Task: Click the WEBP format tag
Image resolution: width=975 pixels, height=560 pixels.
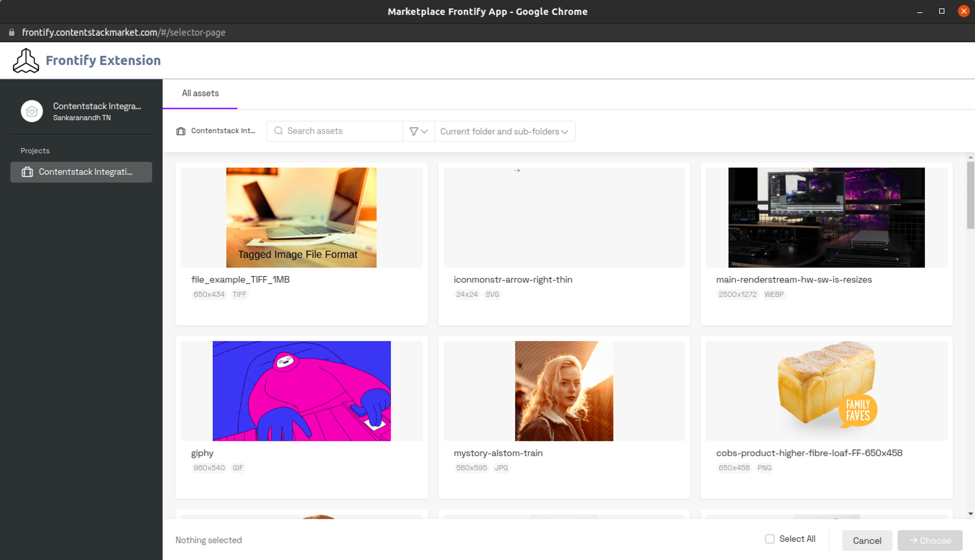Action: tap(774, 295)
